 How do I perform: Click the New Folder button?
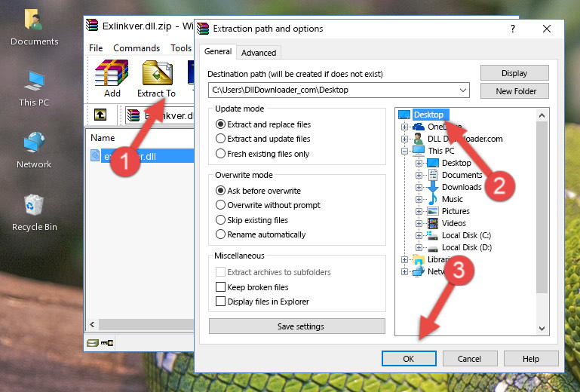514,91
